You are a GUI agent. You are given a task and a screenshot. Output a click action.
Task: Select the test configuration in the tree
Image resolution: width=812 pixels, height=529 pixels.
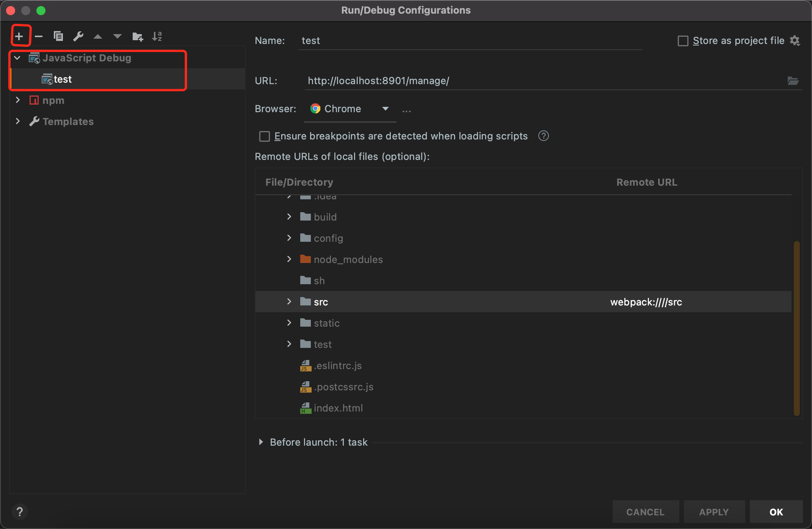click(x=128, y=79)
